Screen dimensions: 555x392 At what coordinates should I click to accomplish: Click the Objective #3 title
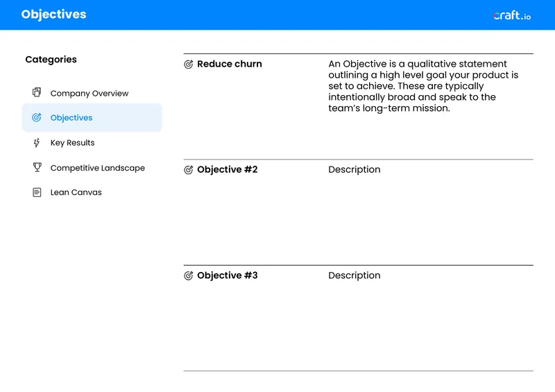tap(228, 275)
